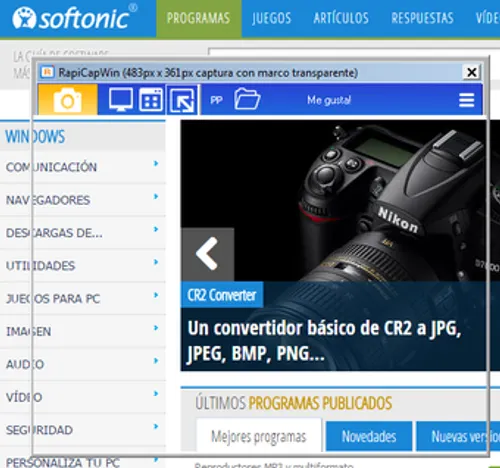Open the VÍDEO category
This screenshot has height=468, width=500.
(24, 397)
